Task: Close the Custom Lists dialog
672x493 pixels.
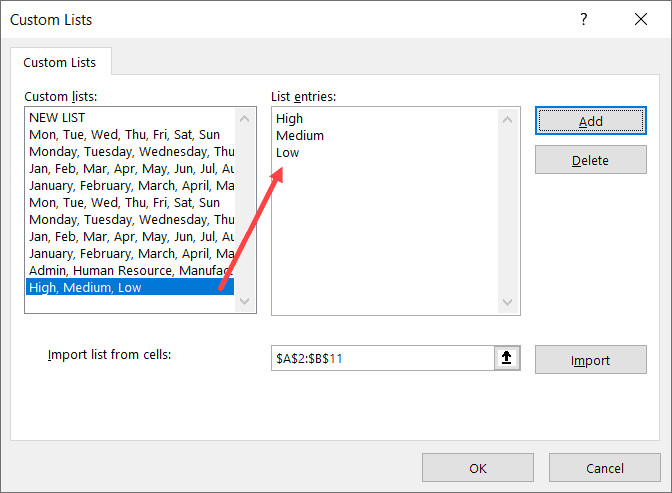Action: 640,19
